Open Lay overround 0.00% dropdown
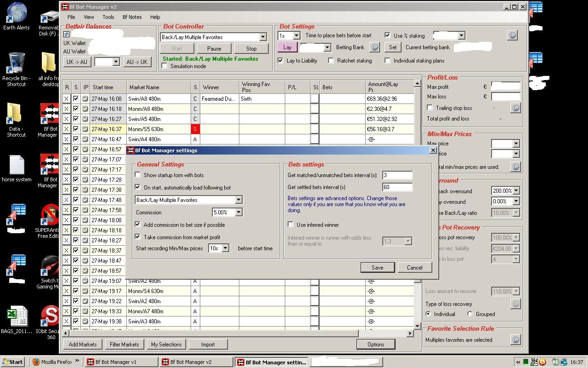Viewport: 588px width, 368px height. coord(516,201)
